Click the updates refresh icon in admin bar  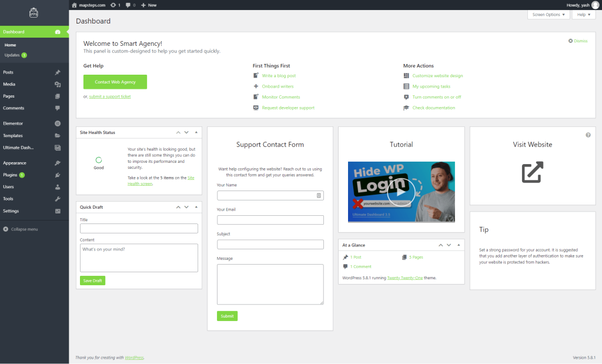click(x=113, y=5)
